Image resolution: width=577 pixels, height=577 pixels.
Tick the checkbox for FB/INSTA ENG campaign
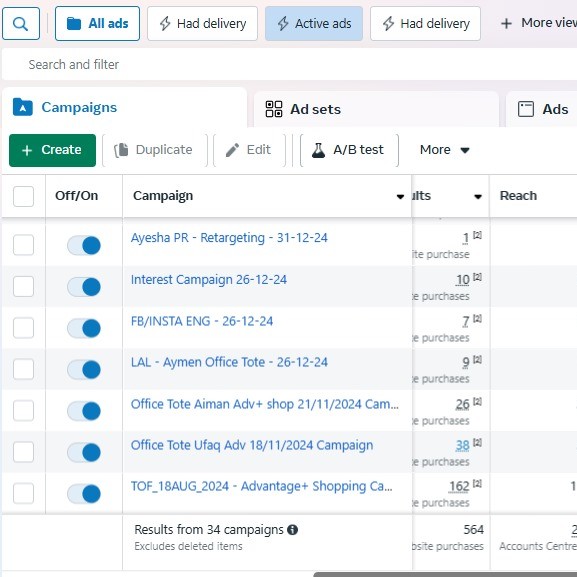click(x=24, y=328)
